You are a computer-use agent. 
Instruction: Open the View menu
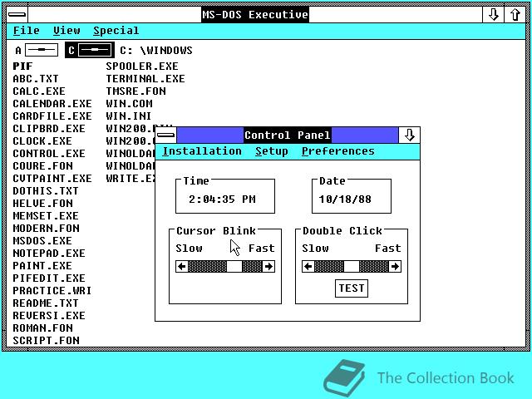pos(66,31)
